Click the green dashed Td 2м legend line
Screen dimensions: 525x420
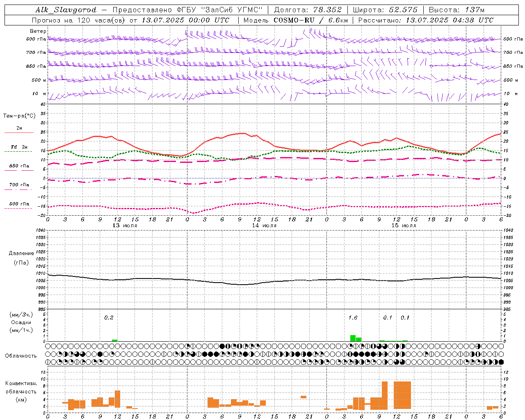pyautogui.click(x=18, y=151)
